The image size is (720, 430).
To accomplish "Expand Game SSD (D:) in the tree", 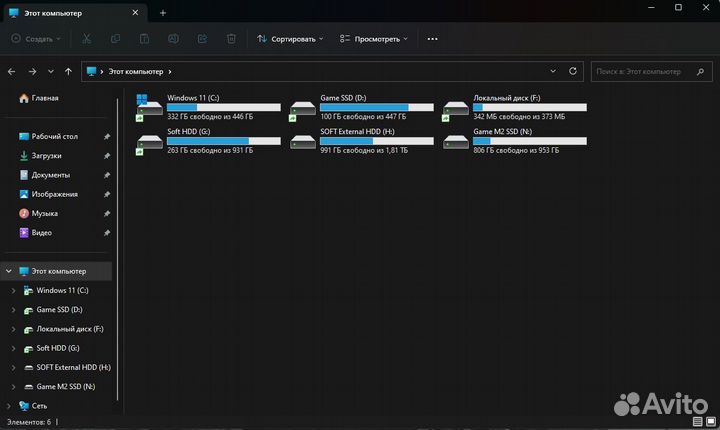I will (13, 310).
